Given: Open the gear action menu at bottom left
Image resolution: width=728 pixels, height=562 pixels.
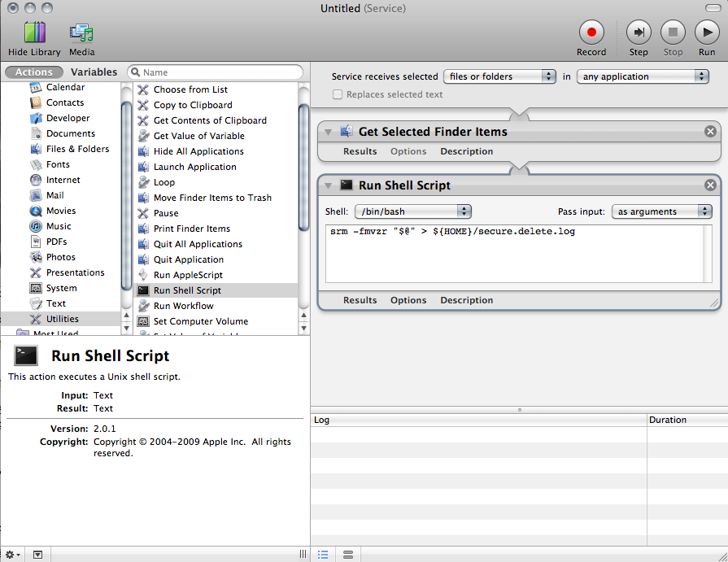Looking at the screenshot, I should [12, 555].
